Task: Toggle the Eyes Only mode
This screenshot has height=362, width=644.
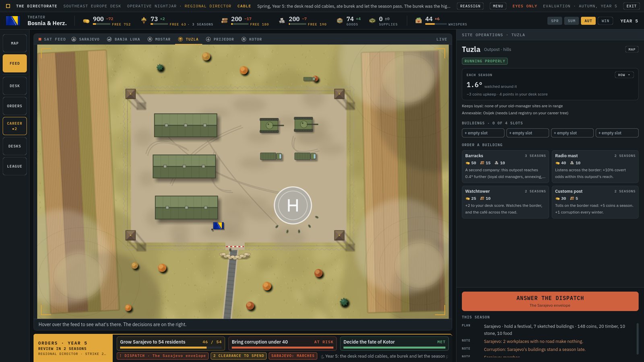Action: [x=524, y=6]
